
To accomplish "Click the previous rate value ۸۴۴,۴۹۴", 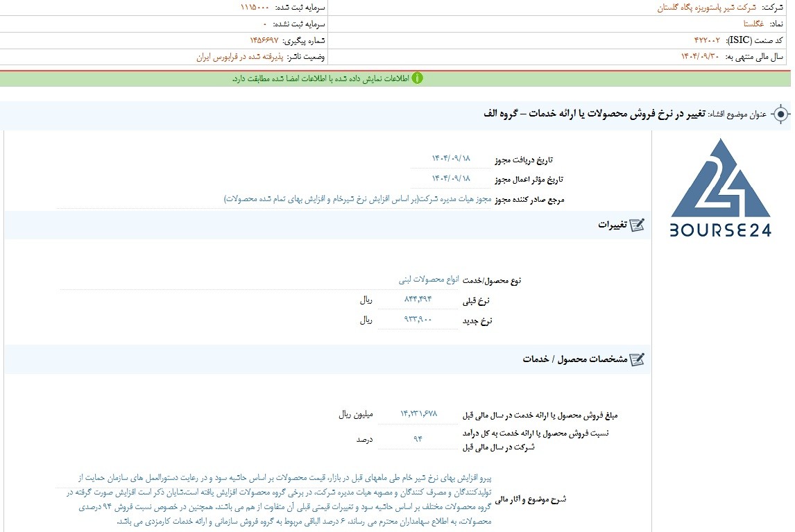I will (418, 299).
